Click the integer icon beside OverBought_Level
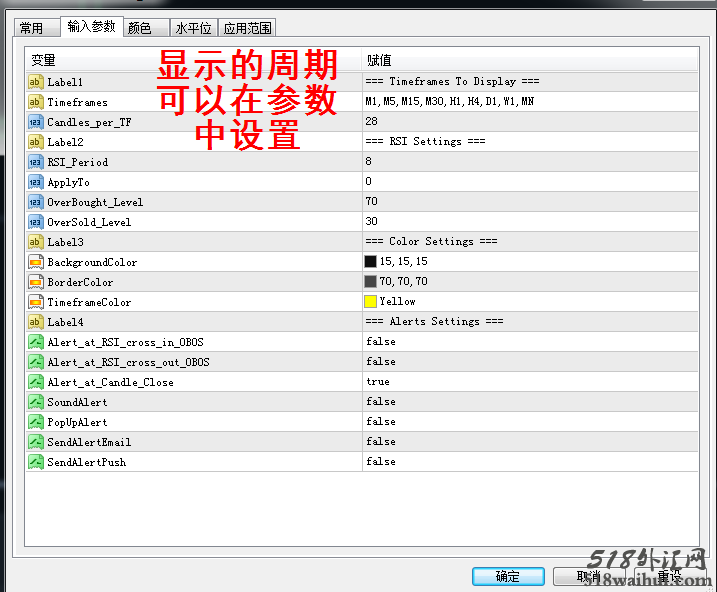The width and height of the screenshot is (717, 592). pyautogui.click(x=36, y=202)
